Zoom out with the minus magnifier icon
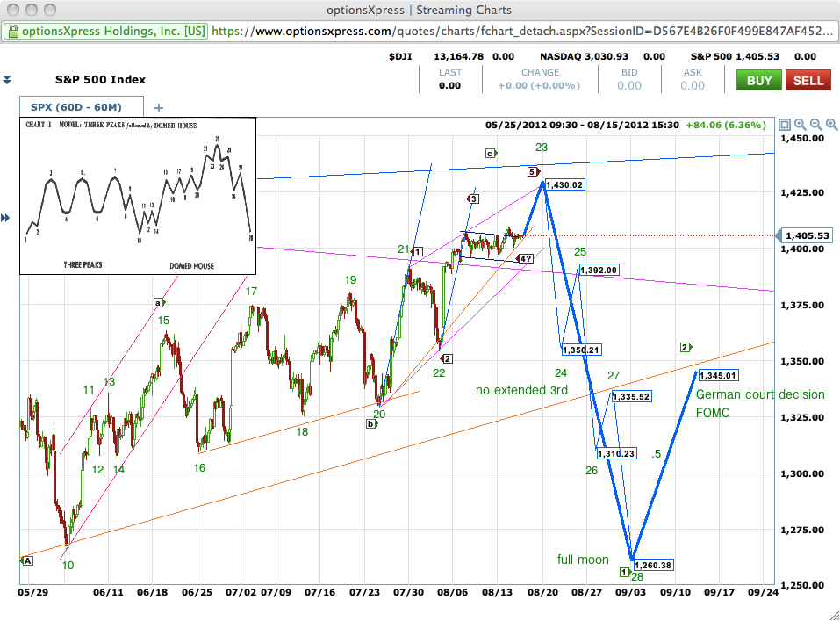Viewport: 840px width, 621px height. click(815, 125)
